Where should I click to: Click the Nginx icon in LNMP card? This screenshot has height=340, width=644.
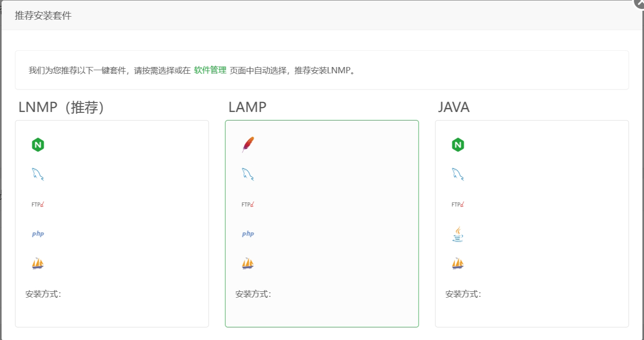tap(38, 145)
